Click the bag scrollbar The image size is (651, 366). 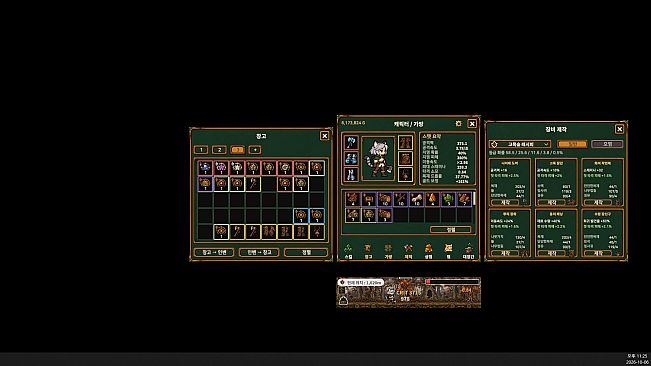(474, 199)
